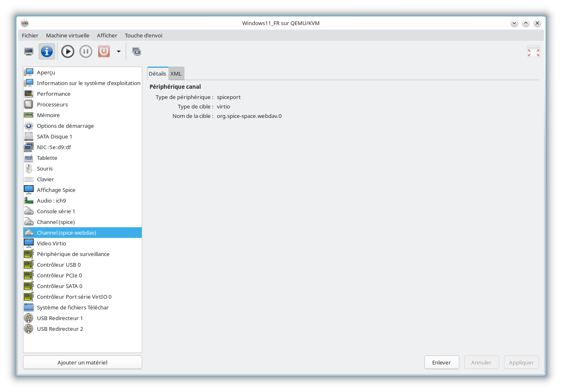Click the virtio target type value
This screenshot has width=562, height=392.
(x=223, y=106)
